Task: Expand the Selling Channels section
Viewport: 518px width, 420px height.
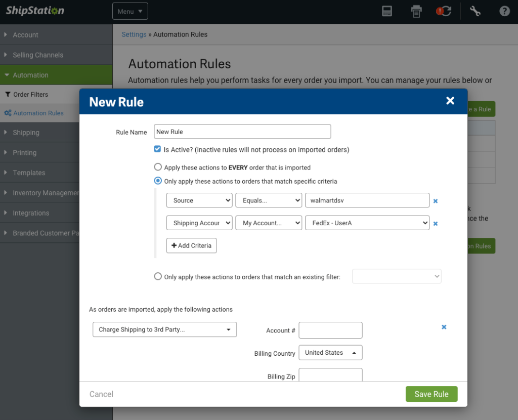Action: (x=56, y=55)
